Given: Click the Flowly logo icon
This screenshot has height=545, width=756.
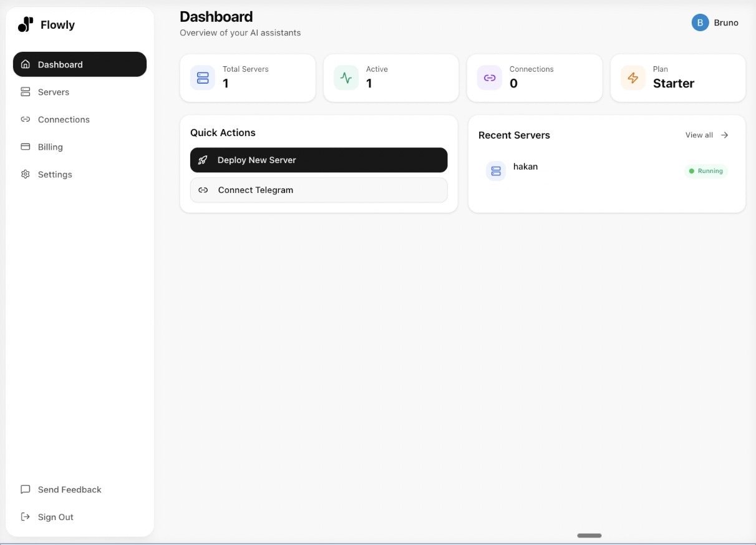Looking at the screenshot, I should point(25,24).
